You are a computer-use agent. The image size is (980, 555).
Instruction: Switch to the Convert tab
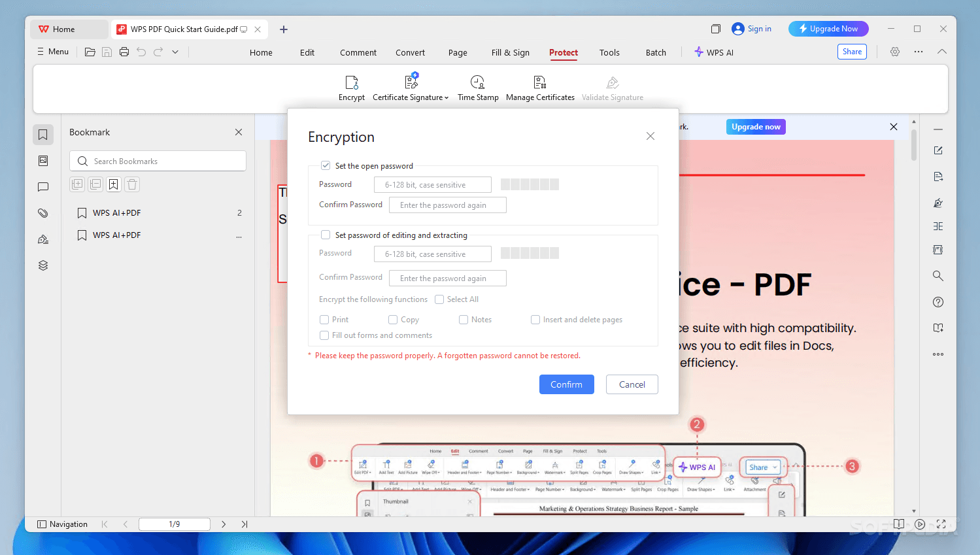[410, 53]
